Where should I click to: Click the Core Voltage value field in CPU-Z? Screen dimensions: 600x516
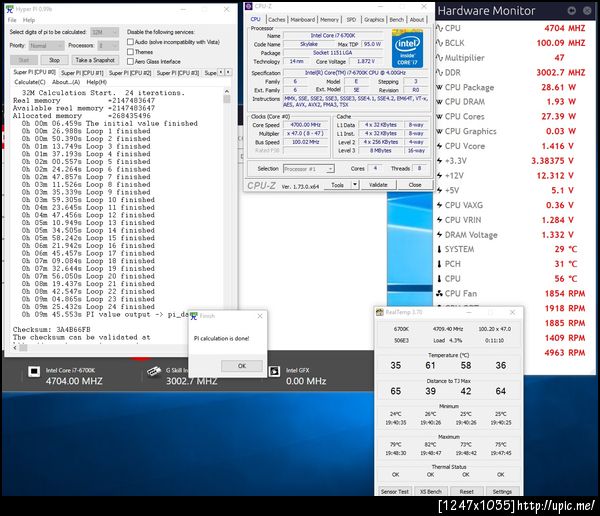tap(365, 62)
